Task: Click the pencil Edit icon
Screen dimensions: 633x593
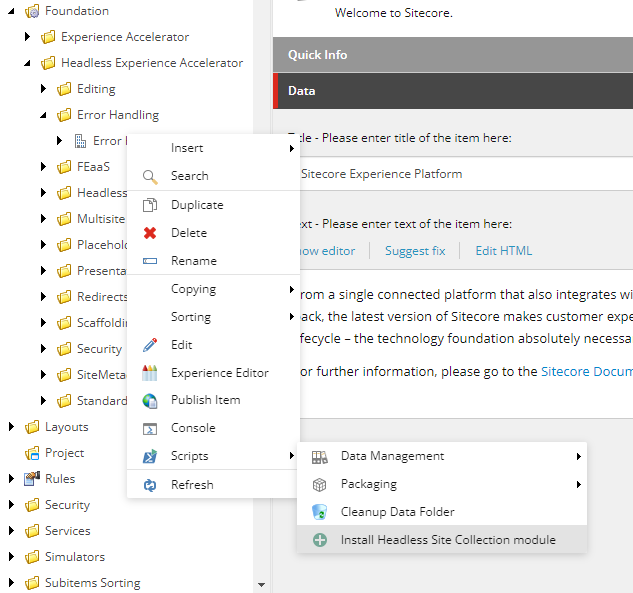Action: [150, 345]
